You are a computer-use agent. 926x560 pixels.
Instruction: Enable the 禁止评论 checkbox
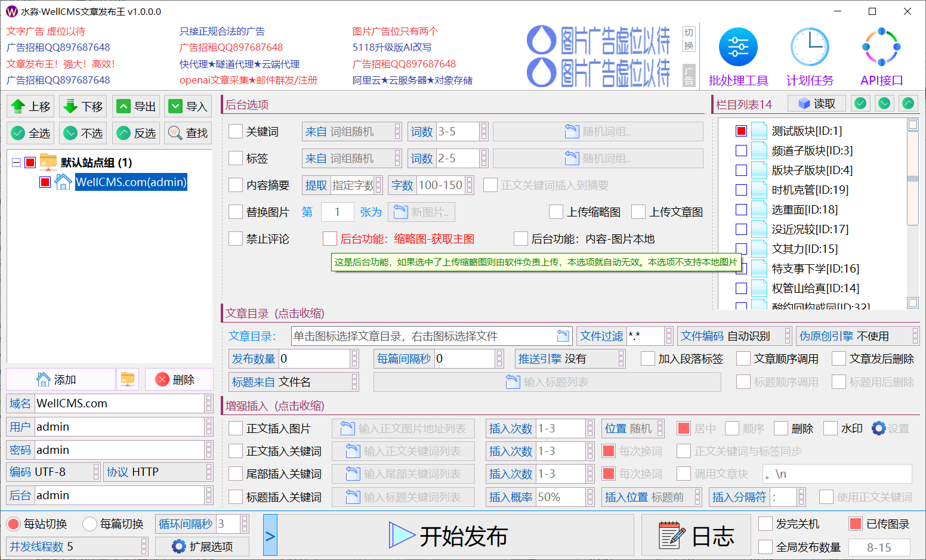pyautogui.click(x=236, y=239)
